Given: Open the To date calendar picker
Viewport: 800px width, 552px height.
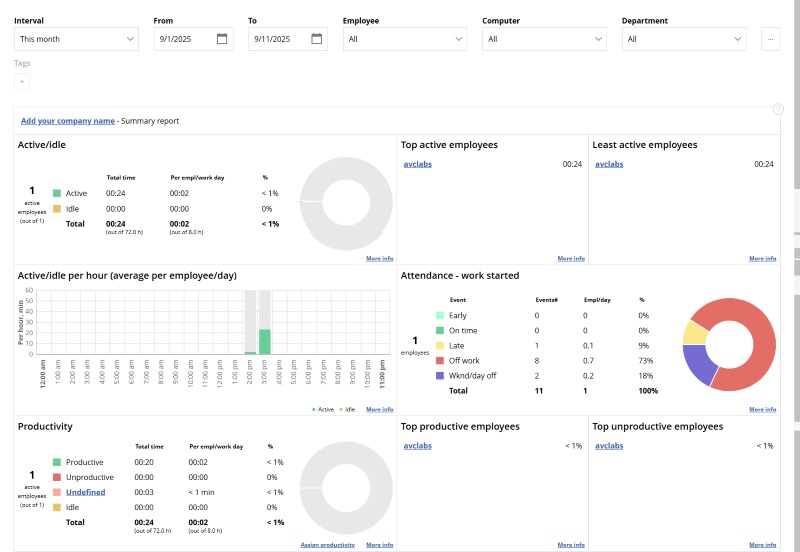Looking at the screenshot, I should coord(317,39).
